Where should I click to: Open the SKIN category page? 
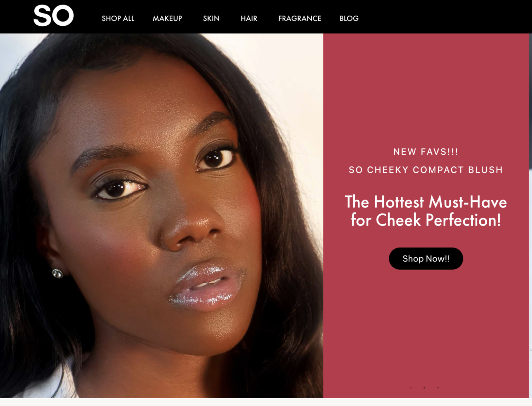(x=211, y=18)
